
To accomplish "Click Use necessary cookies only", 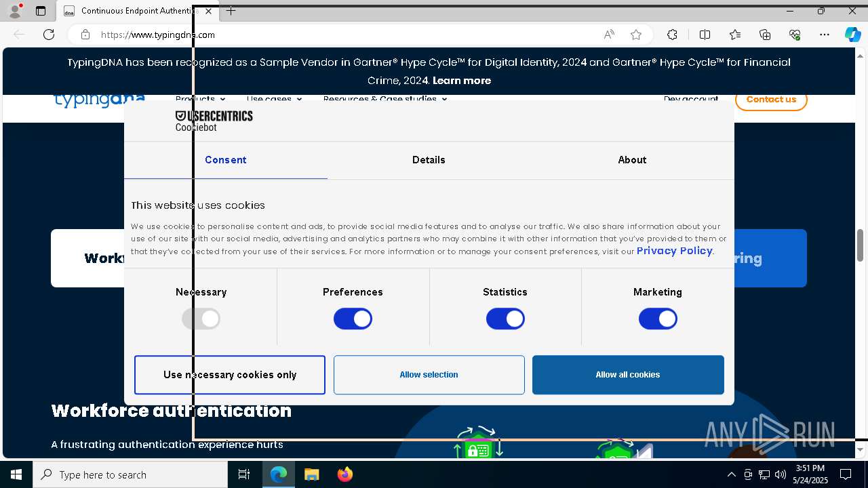I will (230, 375).
